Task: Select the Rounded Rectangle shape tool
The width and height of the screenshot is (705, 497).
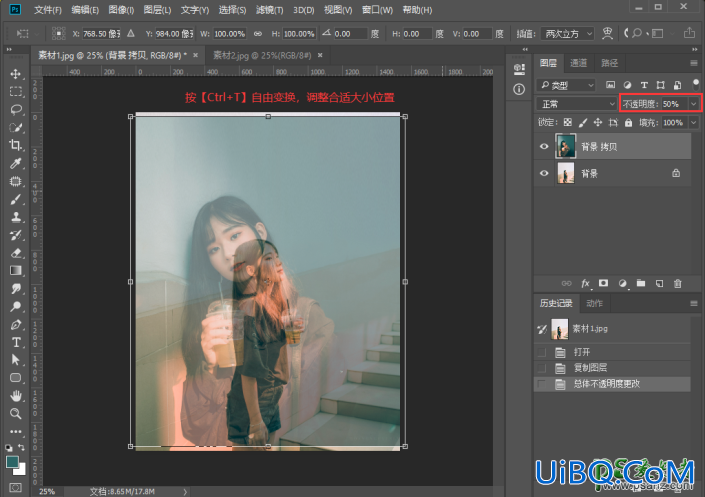Action: pos(16,378)
